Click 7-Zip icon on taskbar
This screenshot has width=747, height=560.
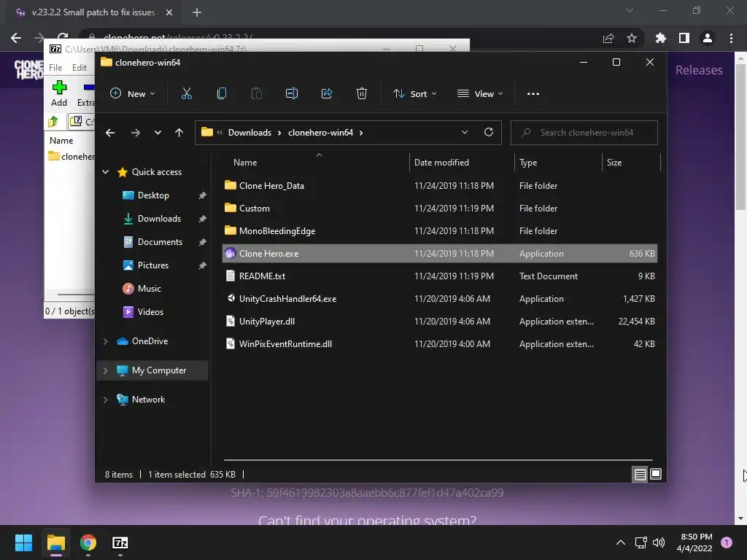point(120,542)
